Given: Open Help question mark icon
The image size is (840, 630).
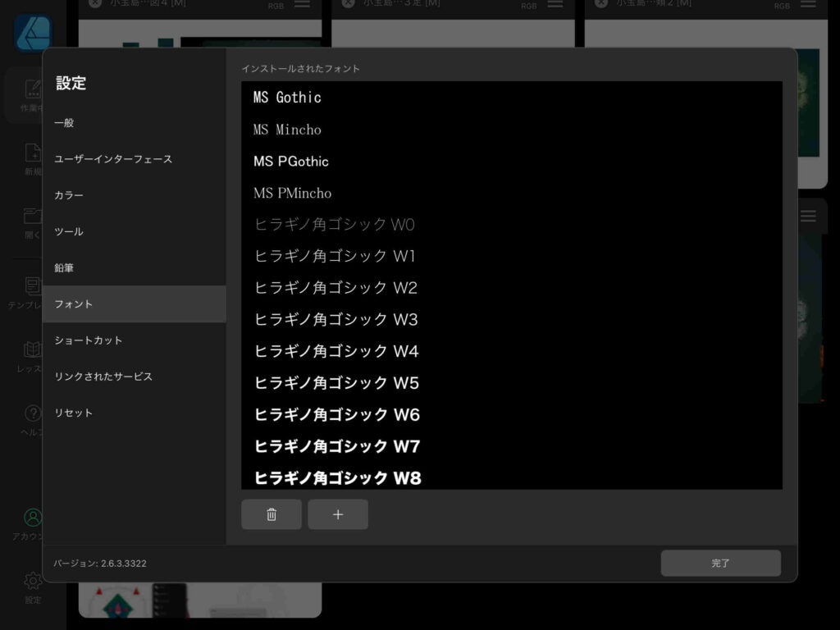Looking at the screenshot, I should (x=33, y=413).
